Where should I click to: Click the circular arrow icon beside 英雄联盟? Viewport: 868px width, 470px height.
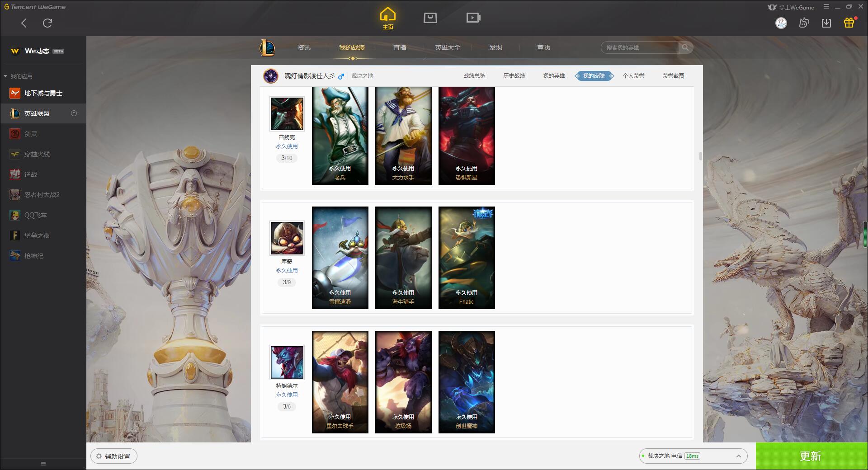pos(74,113)
